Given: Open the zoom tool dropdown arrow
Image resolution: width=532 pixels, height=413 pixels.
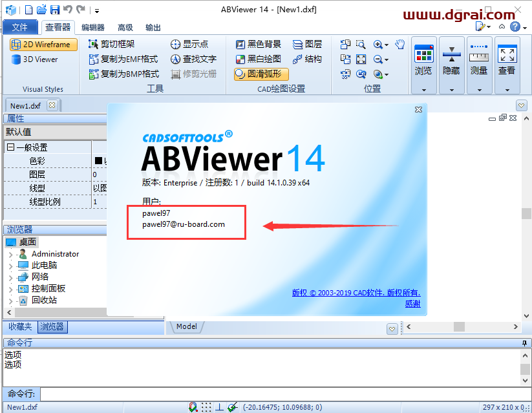Looking at the screenshot, I should [x=387, y=45].
